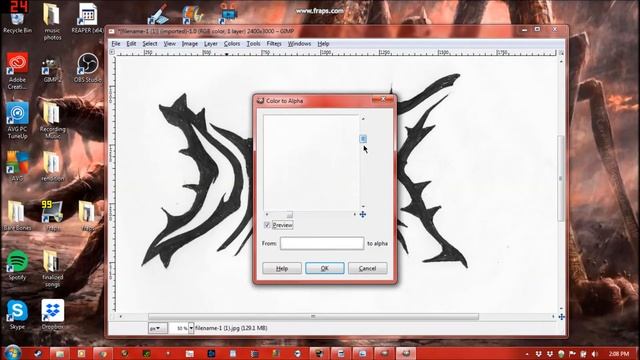Click the active GIMP taskbar button
This screenshot has height=360, width=640.
click(x=405, y=353)
